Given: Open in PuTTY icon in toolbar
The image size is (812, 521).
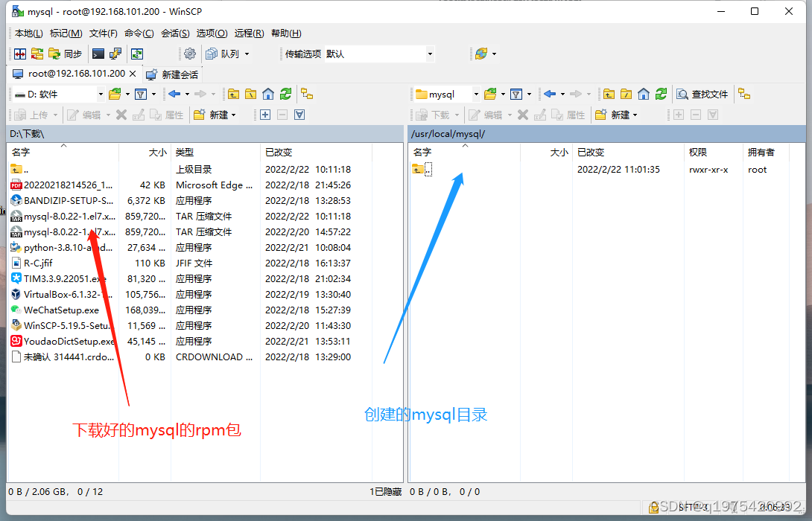Looking at the screenshot, I should 115,54.
